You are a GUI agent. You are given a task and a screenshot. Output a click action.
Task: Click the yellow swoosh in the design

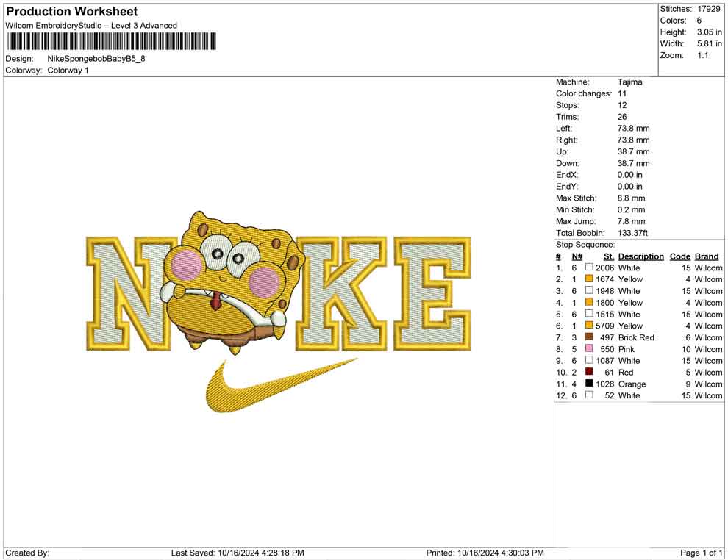click(x=282, y=384)
